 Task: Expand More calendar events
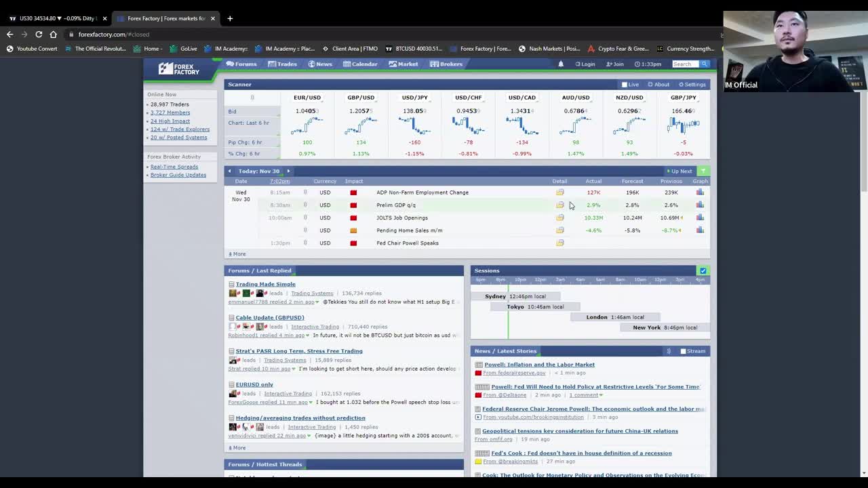237,254
